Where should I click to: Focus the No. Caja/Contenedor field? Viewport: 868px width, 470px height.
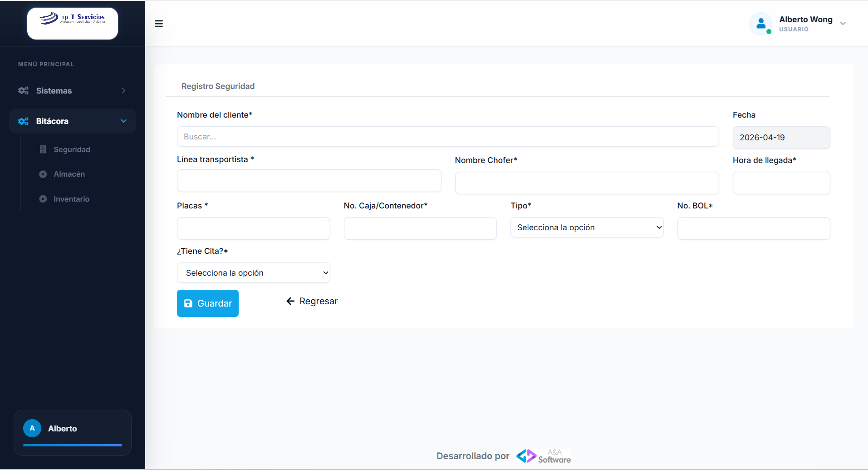(x=420, y=228)
